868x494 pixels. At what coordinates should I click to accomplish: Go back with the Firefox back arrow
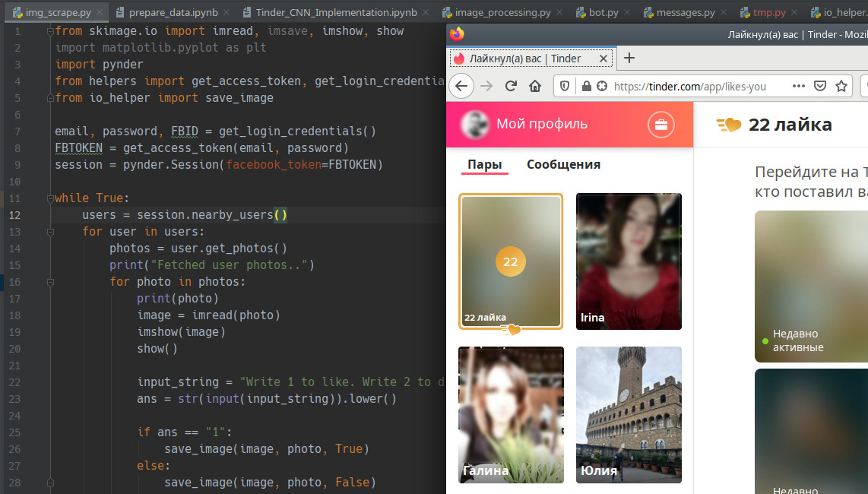click(x=461, y=86)
